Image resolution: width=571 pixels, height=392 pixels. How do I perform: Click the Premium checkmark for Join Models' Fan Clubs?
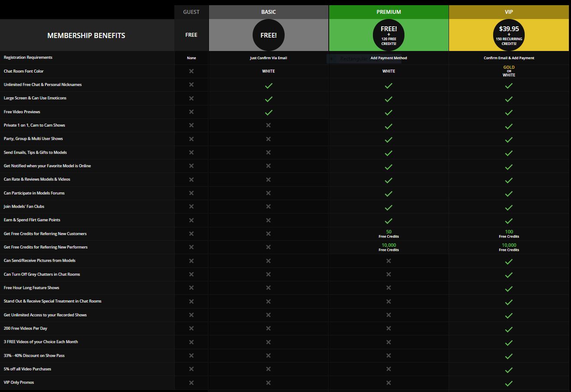point(388,207)
